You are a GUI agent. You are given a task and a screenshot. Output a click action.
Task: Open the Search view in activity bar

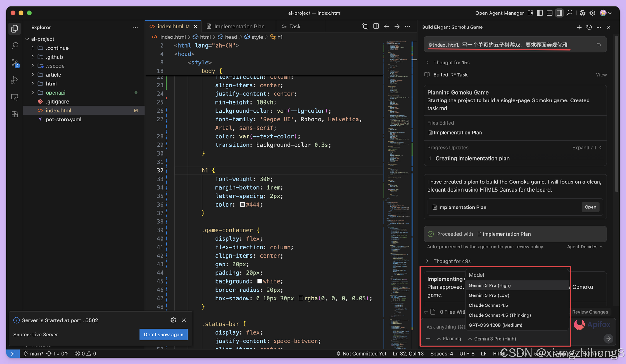(14, 46)
